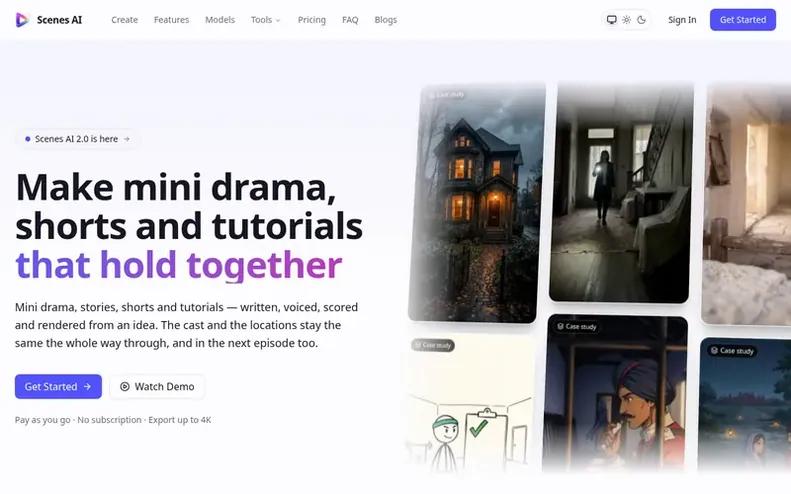Open the stick figure checklist case study
This screenshot has width=791, height=494.
[469, 404]
